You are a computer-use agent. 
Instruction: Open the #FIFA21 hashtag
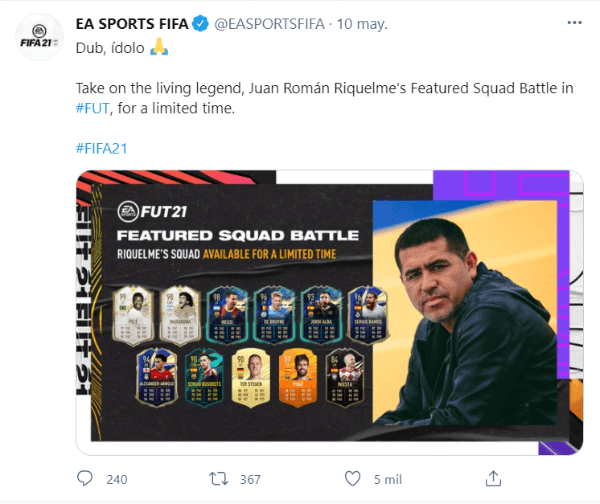coord(101,148)
